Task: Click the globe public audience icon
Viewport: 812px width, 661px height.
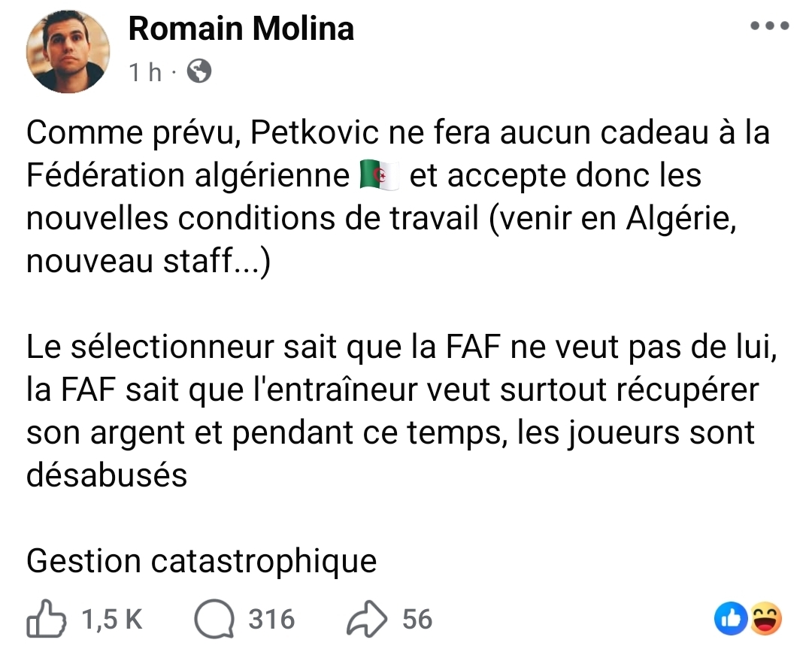Action: coord(198,71)
